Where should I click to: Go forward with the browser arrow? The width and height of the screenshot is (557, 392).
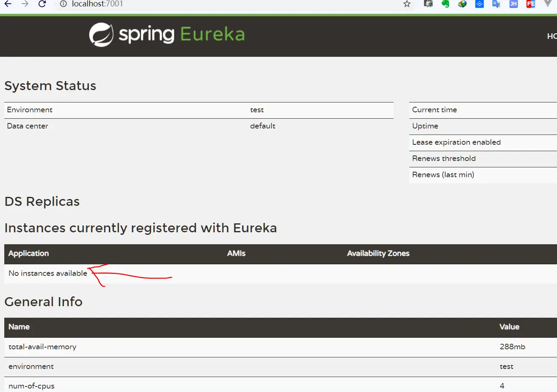(x=25, y=4)
